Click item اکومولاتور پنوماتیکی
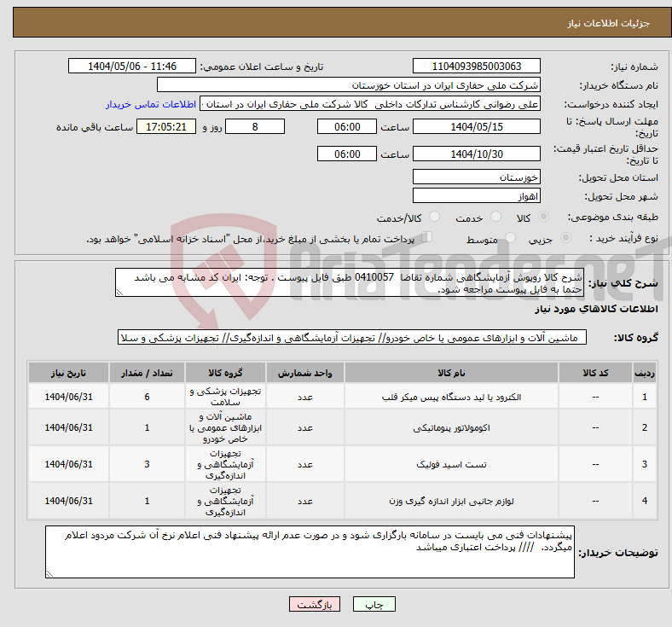 451,427
